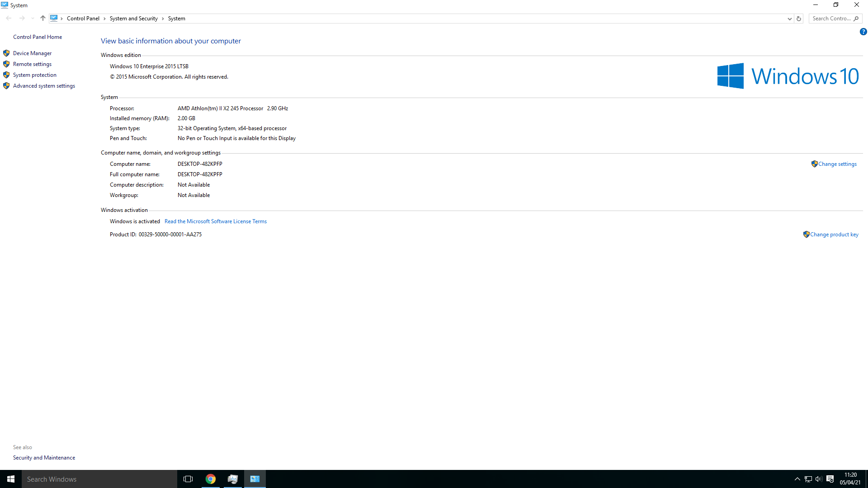Click the network icon in system tray
868x488 pixels.
tap(808, 479)
